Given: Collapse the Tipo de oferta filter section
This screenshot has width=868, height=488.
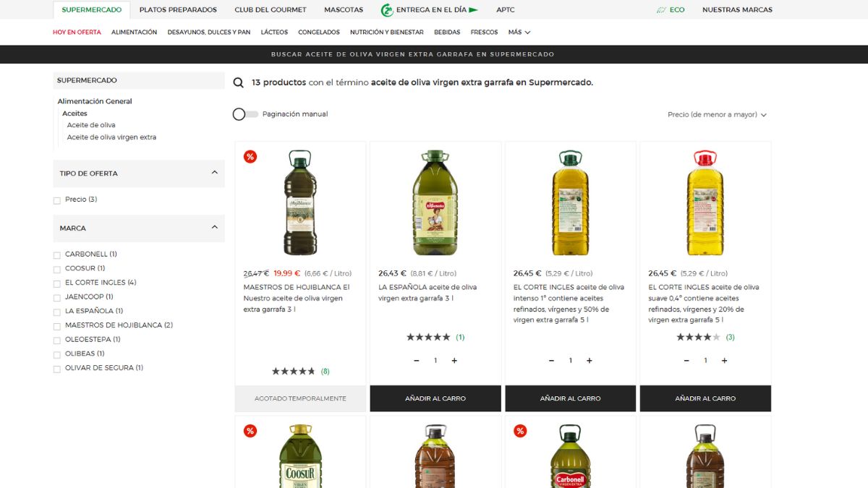Looking at the screenshot, I should 215,173.
